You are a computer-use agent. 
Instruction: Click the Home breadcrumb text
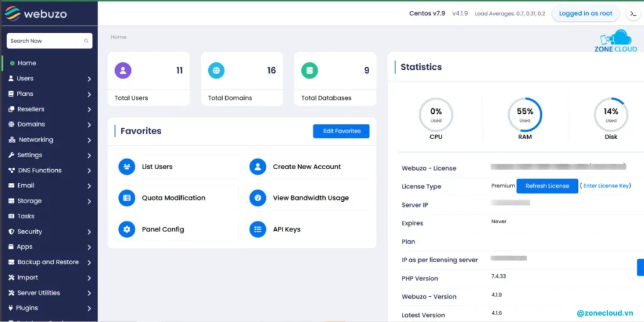click(x=118, y=37)
